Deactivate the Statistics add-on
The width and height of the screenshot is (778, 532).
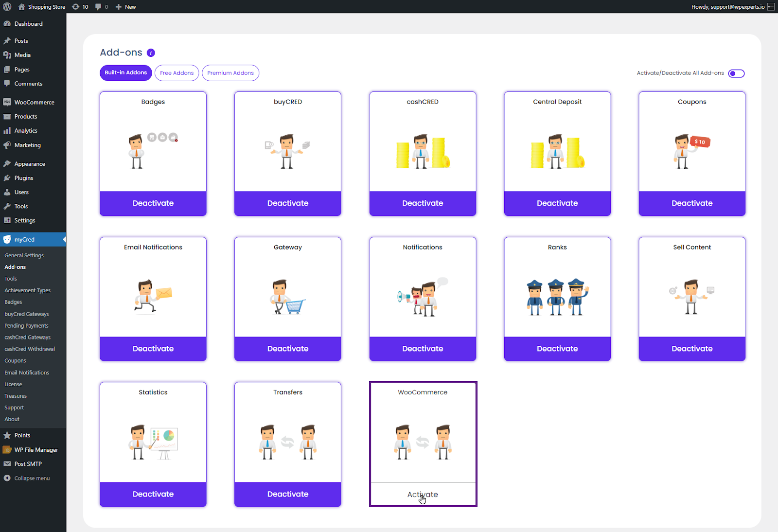[153, 494]
